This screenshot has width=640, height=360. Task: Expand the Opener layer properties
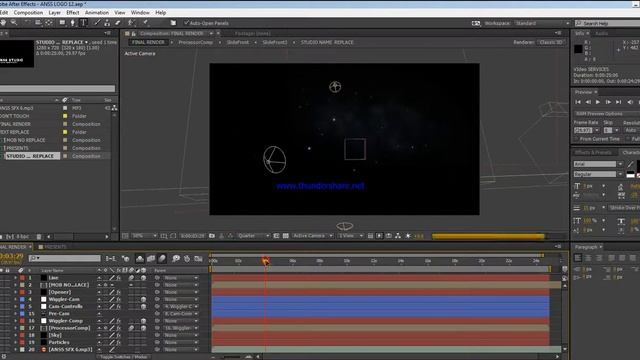click(x=16, y=292)
